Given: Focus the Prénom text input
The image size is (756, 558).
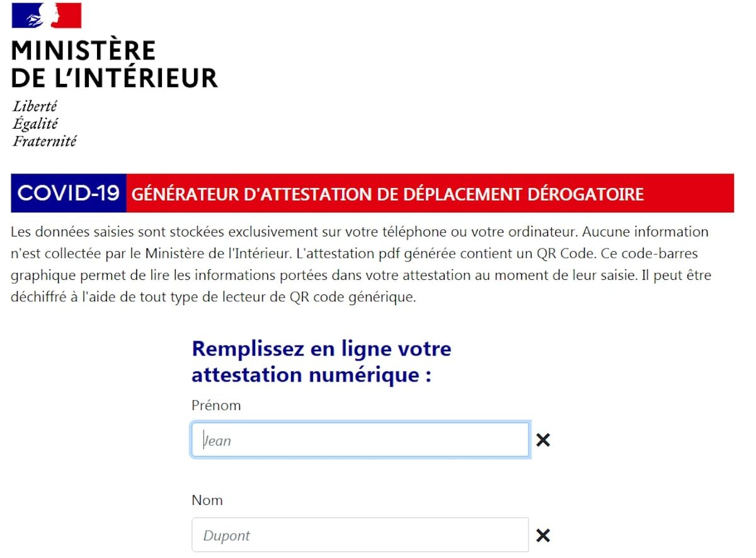Looking at the screenshot, I should pos(360,440).
